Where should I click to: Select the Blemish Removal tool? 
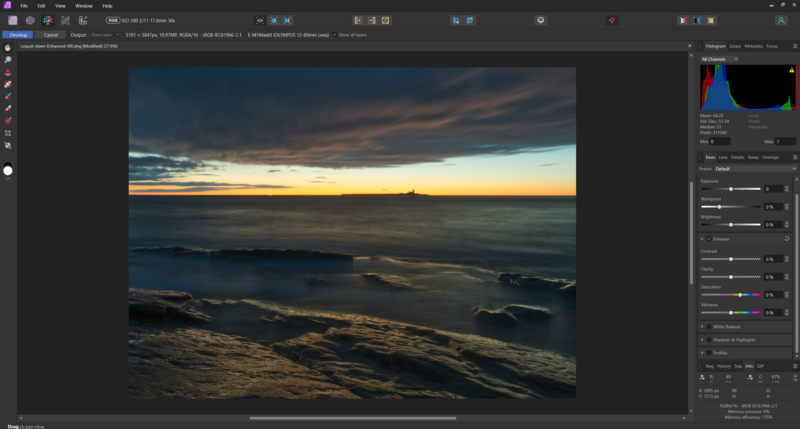[x=8, y=84]
